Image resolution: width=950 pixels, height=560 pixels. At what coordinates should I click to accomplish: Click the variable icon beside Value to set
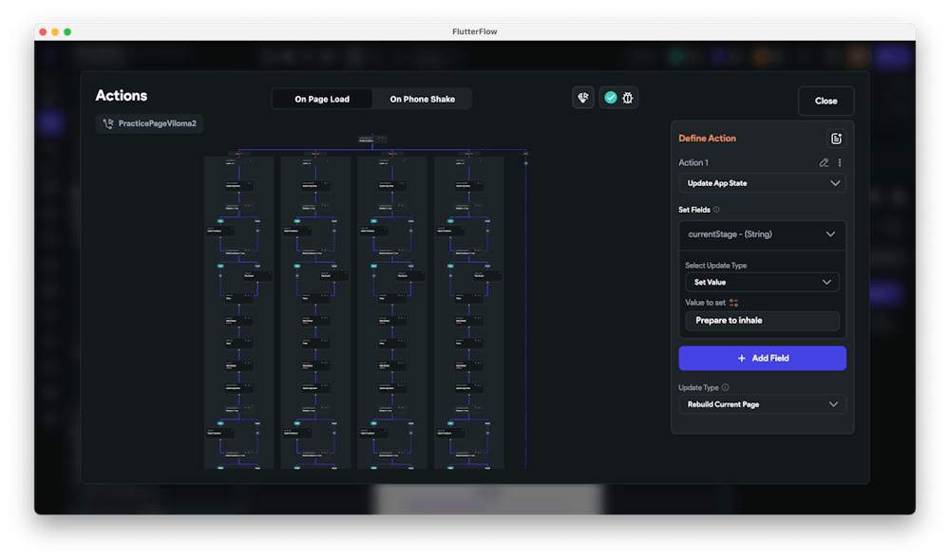tap(733, 303)
